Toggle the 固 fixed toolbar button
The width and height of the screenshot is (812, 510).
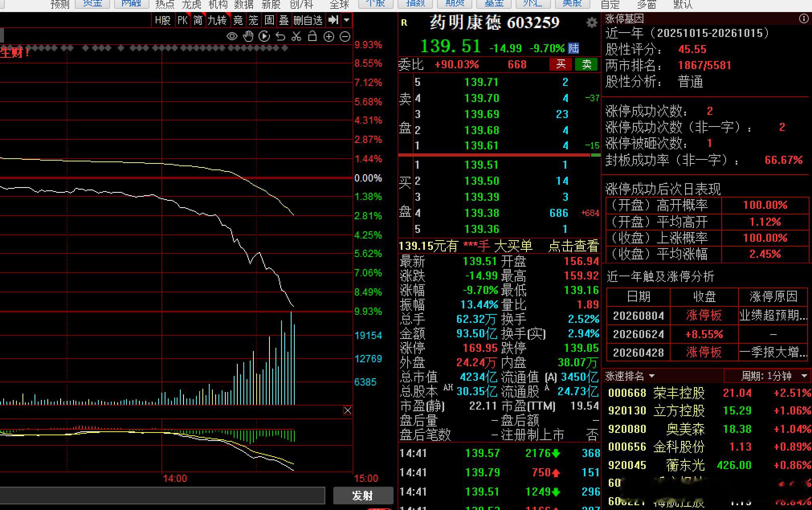coord(269,20)
